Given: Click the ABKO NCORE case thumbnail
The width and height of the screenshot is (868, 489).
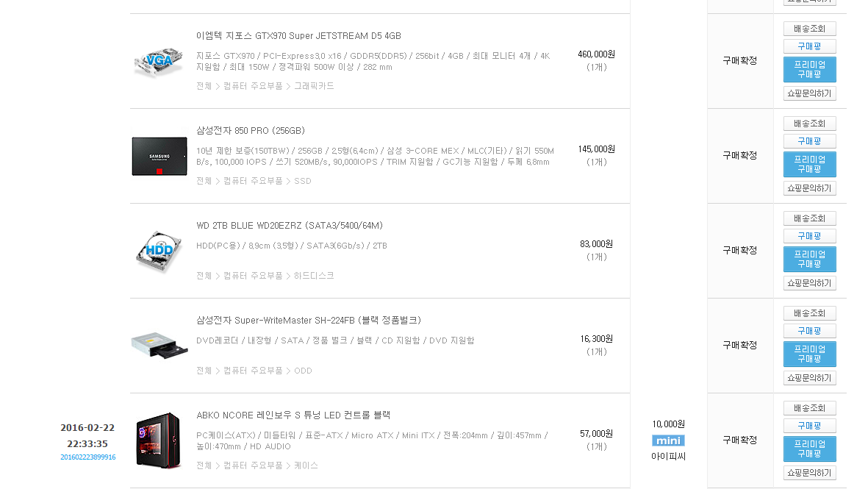Looking at the screenshot, I should point(159,440).
